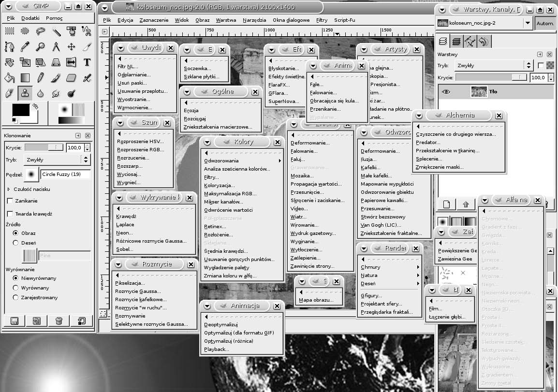Select the Bucket Fill tool
The height and width of the screenshot is (392, 558).
click(10, 77)
